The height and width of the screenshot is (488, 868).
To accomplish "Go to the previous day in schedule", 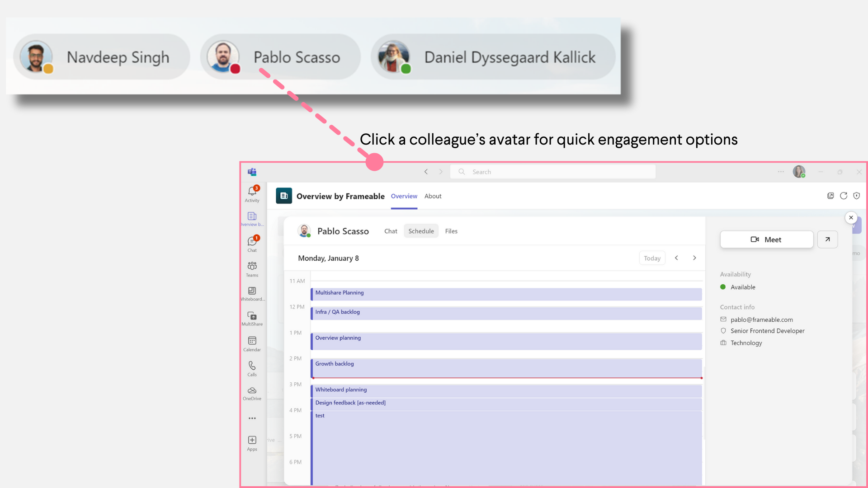I will point(676,258).
